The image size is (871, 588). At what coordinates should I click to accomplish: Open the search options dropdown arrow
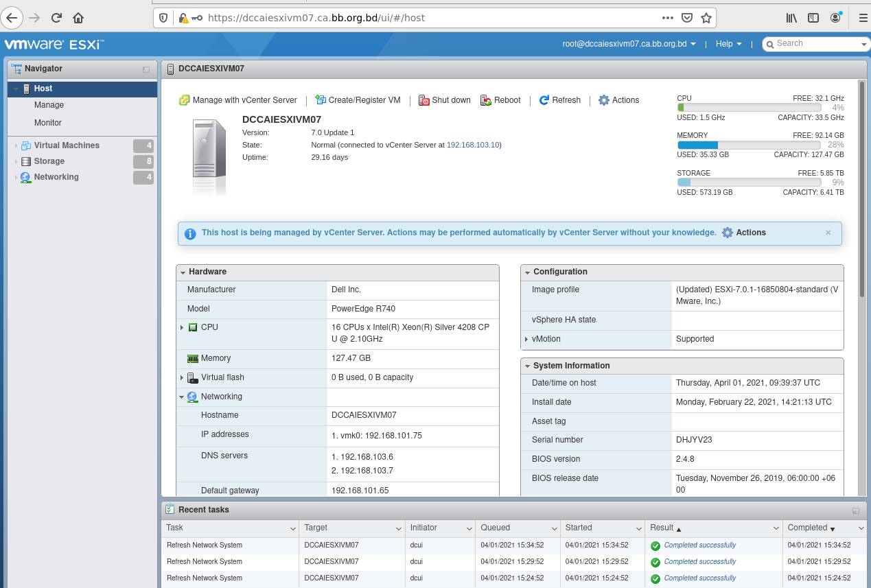point(864,45)
